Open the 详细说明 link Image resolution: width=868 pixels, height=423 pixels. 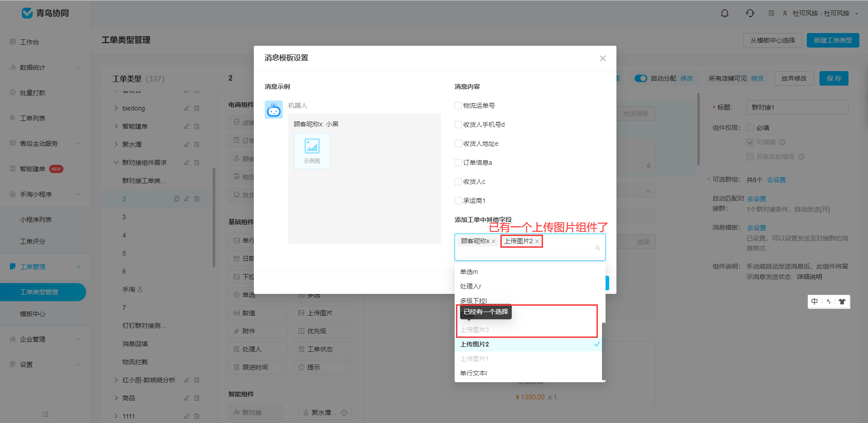[810, 277]
